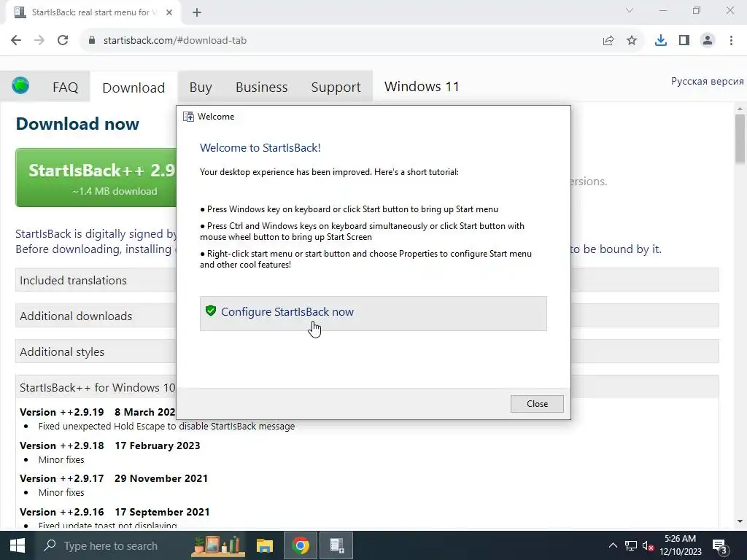Click the green shield icon beside Configure
The width and height of the screenshot is (747, 560).
point(211,311)
